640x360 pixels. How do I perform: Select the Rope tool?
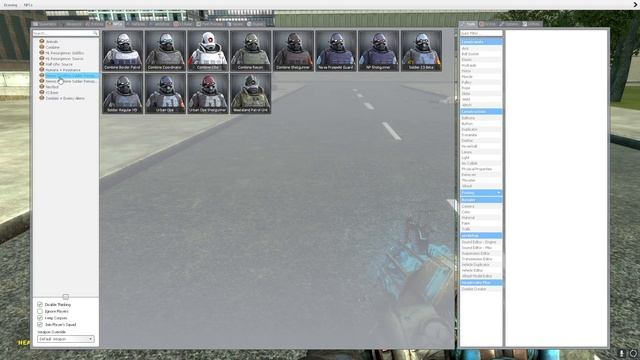481,88
